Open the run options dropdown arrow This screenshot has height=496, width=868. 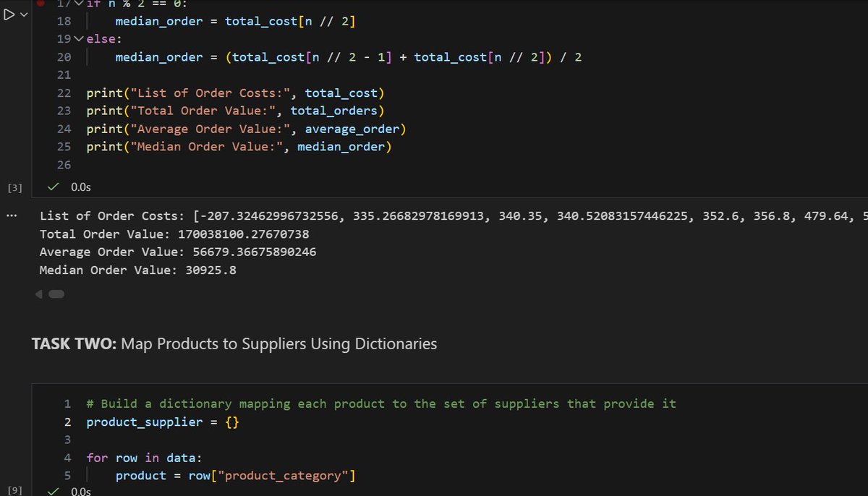pyautogui.click(x=25, y=15)
